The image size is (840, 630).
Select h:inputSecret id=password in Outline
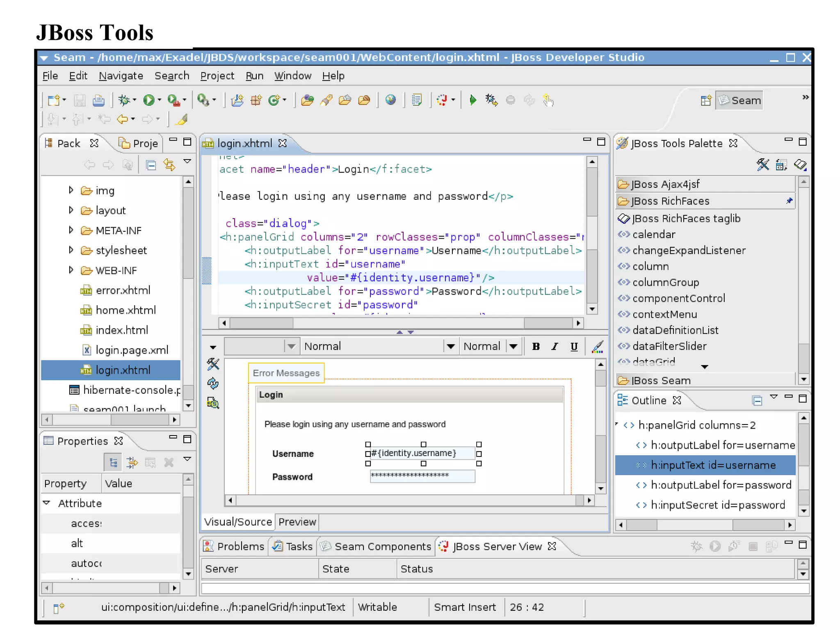pos(718,505)
